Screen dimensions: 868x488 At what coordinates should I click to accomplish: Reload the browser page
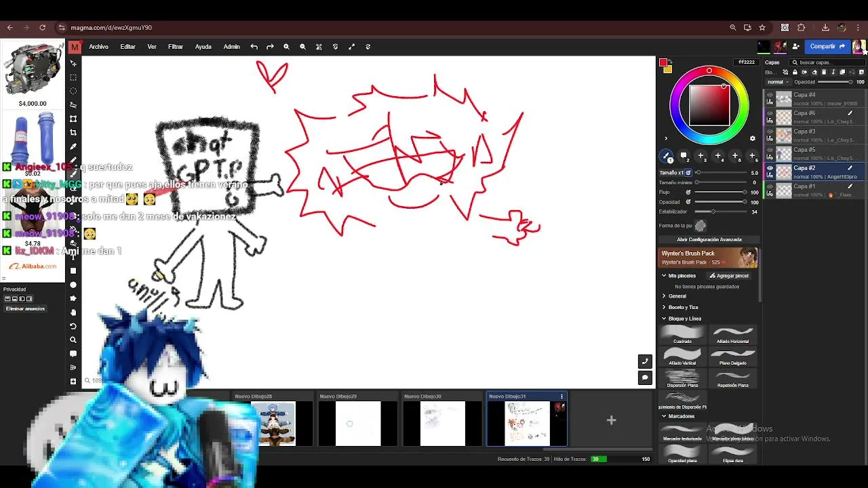42,28
